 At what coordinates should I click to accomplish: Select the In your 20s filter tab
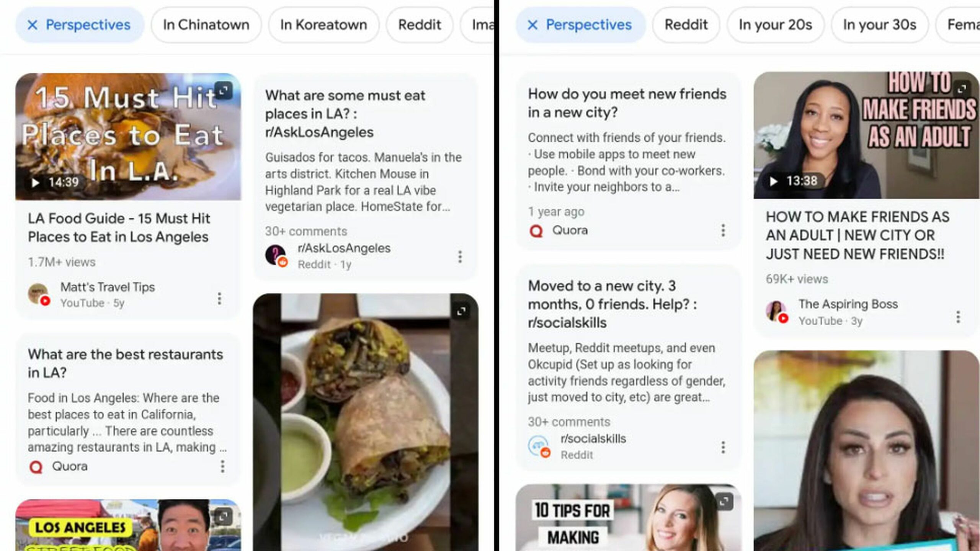coord(775,24)
